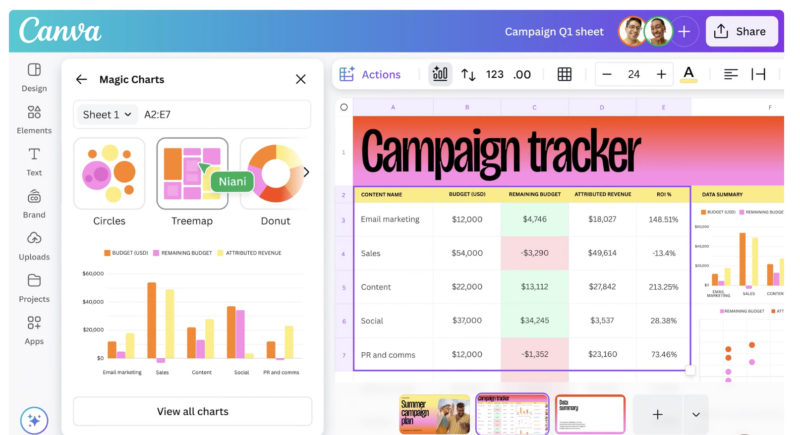Increase font size with plus button
This screenshot has height=435, width=800.
click(x=661, y=74)
